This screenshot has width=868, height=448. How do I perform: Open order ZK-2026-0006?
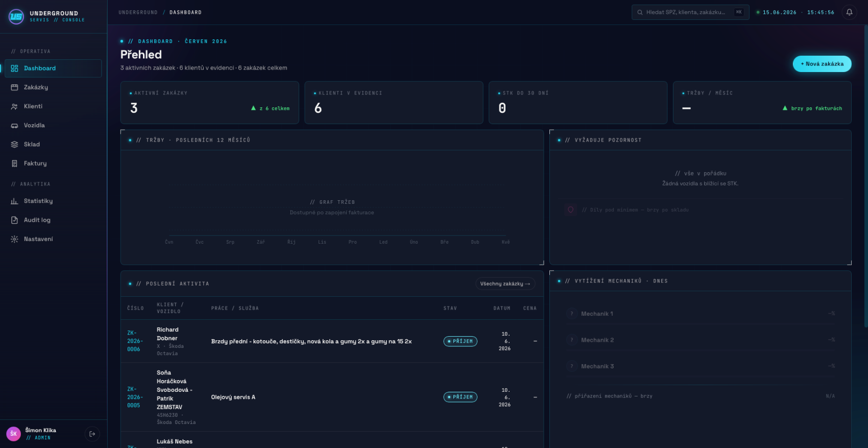[135, 341]
